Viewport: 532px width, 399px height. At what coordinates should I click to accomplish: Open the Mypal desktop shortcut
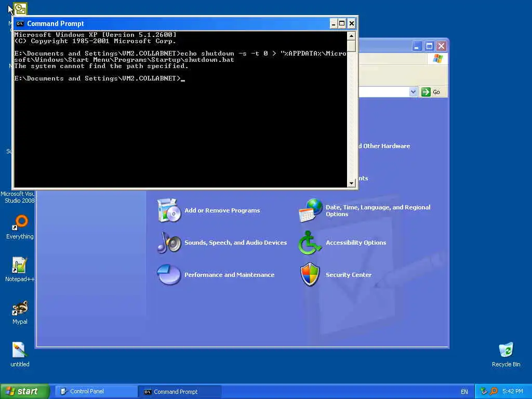[x=20, y=312]
